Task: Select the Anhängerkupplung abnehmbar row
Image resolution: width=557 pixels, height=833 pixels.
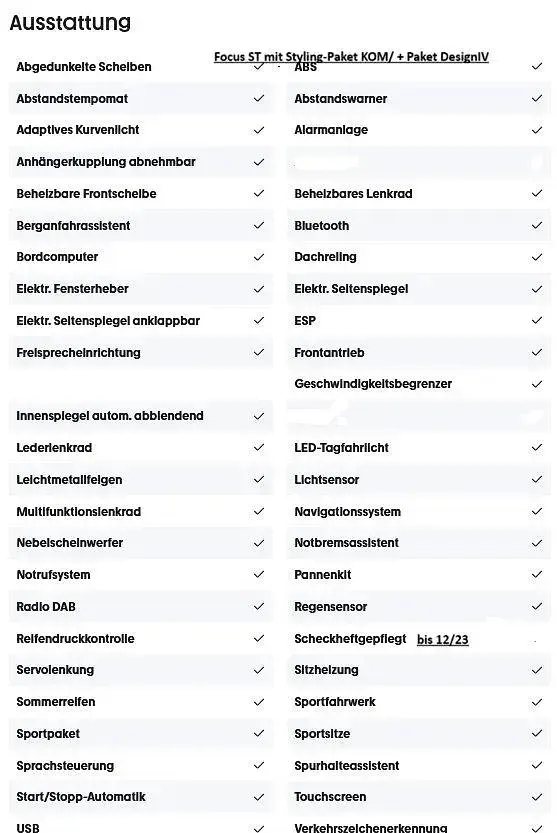Action: tap(141, 162)
